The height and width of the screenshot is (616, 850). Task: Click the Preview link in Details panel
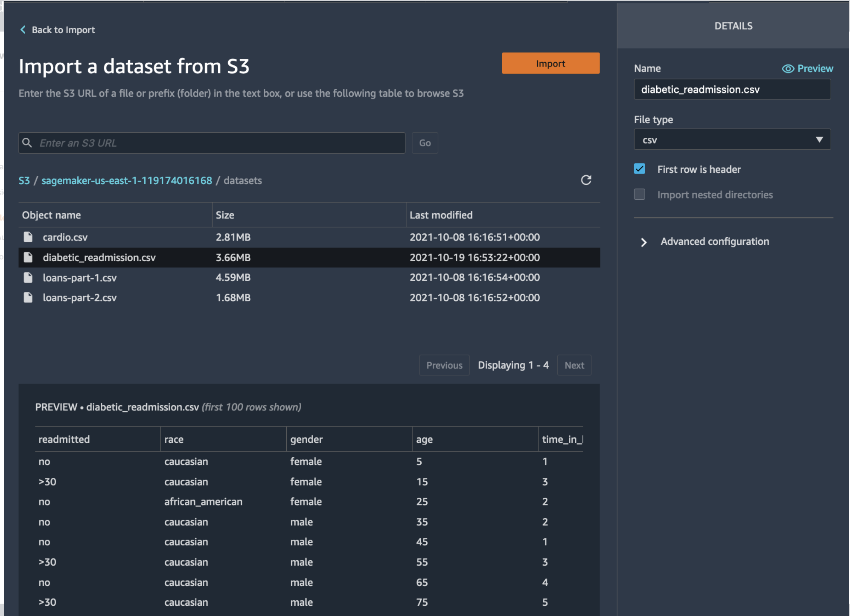coord(815,68)
